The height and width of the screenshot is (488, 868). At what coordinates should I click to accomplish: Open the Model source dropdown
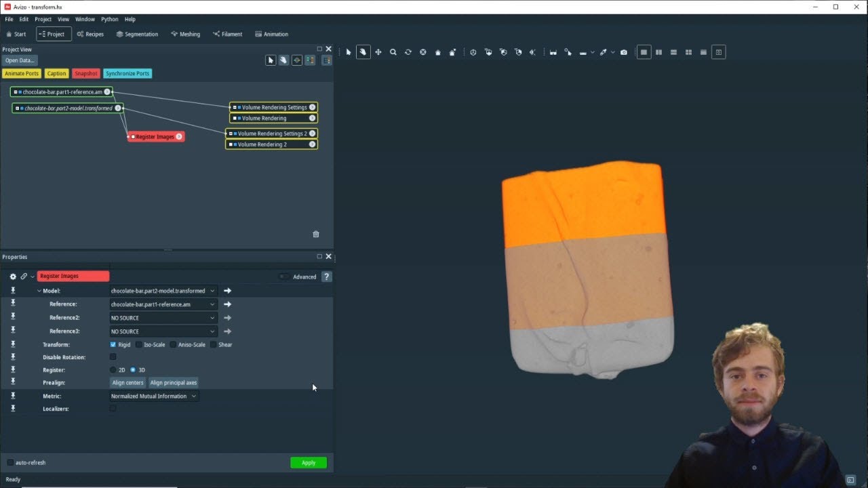163,291
